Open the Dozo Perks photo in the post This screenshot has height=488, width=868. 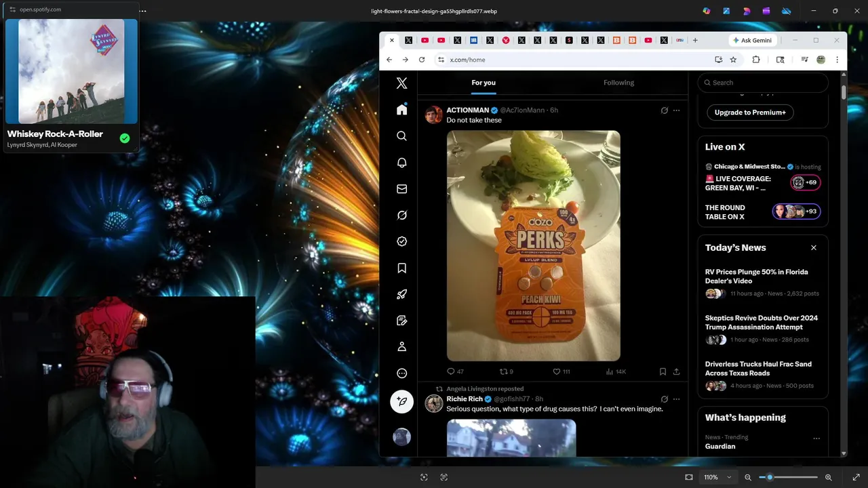533,245
